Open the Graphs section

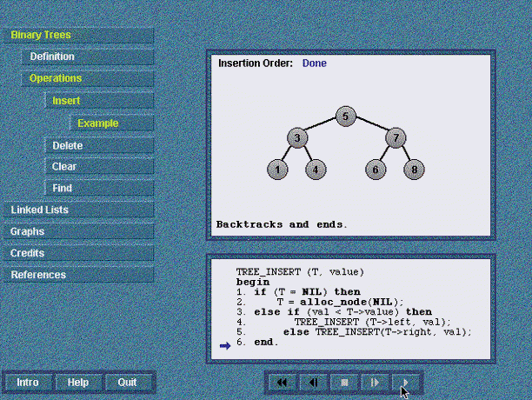78,231
